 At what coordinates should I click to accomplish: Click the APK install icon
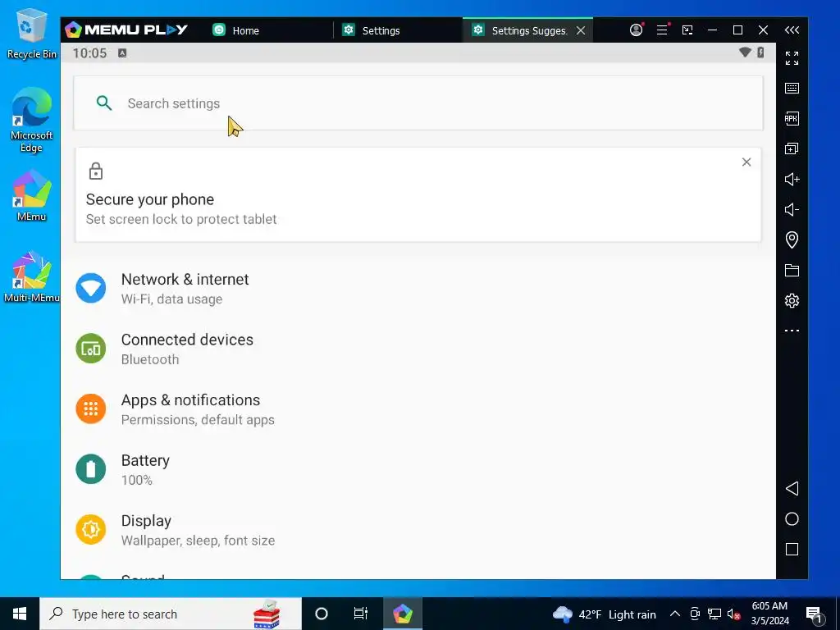pos(792,118)
